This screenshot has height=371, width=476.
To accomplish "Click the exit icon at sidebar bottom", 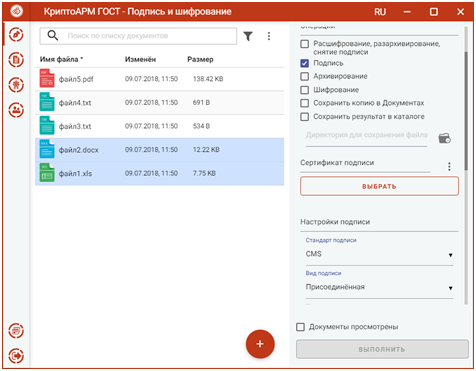I will point(16,355).
